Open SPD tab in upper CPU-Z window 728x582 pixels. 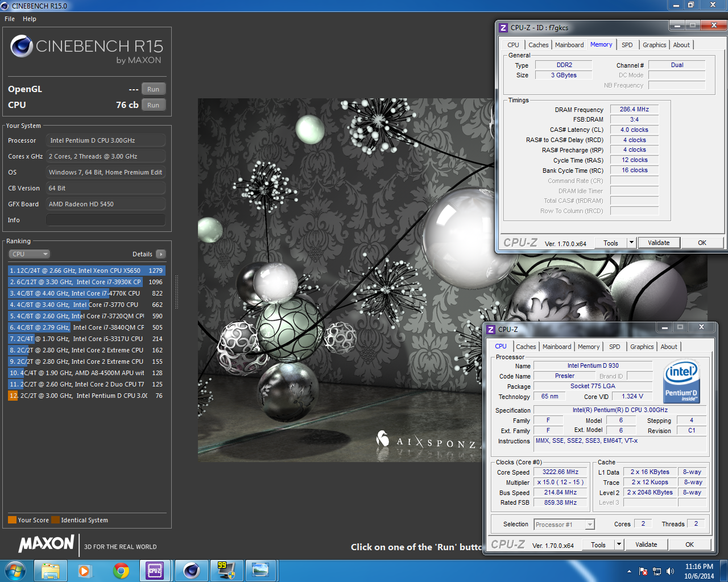(627, 45)
